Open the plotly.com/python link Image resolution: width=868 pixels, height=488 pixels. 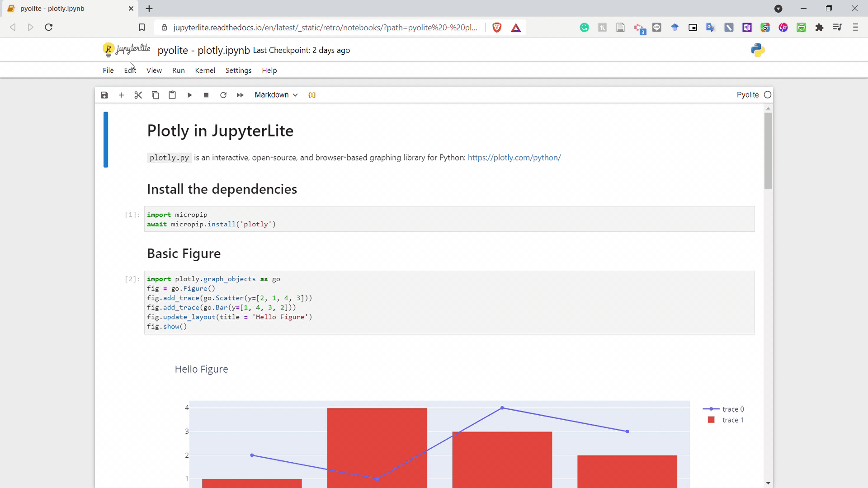click(x=514, y=158)
